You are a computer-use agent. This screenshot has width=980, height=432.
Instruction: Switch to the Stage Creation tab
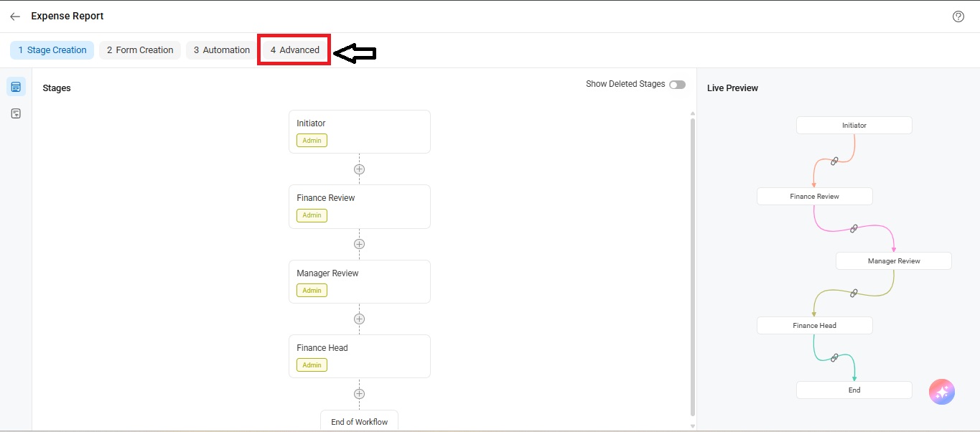point(52,50)
